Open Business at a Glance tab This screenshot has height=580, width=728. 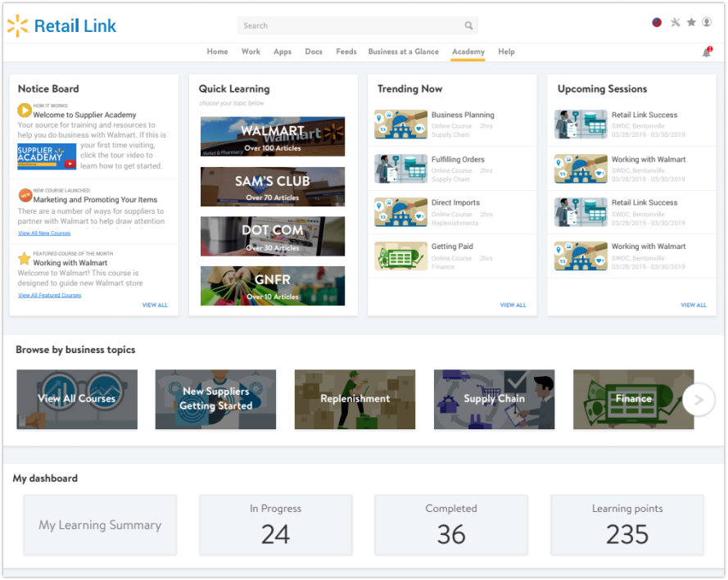pos(404,52)
